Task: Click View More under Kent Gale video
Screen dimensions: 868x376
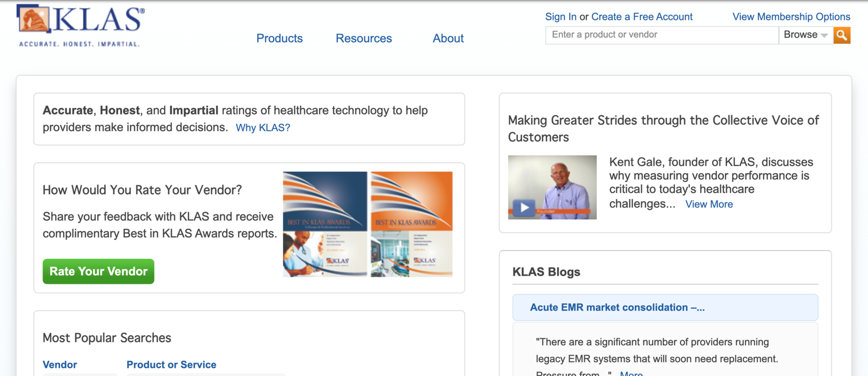Action: pyautogui.click(x=709, y=205)
